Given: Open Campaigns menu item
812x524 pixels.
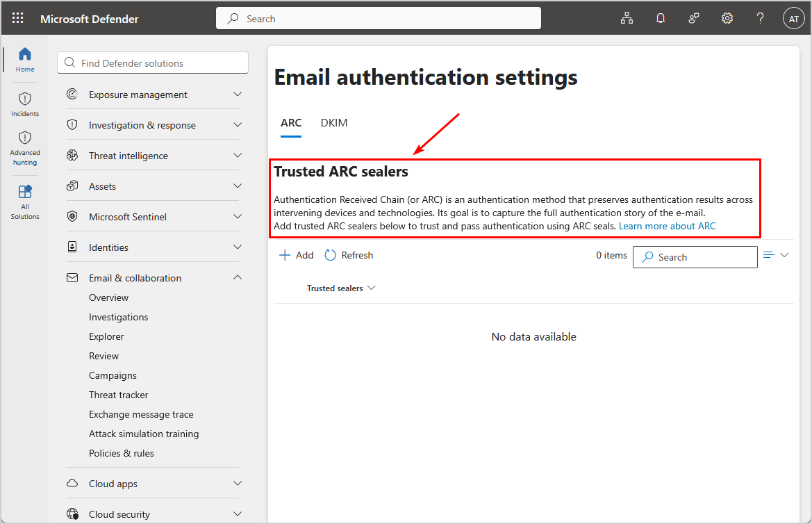Looking at the screenshot, I should click(x=113, y=376).
